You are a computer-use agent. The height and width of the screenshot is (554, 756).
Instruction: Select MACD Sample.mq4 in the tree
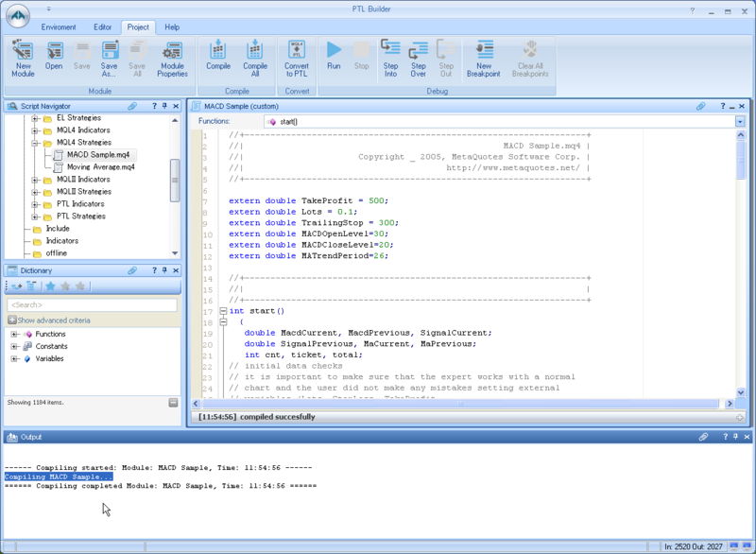[x=98, y=155]
